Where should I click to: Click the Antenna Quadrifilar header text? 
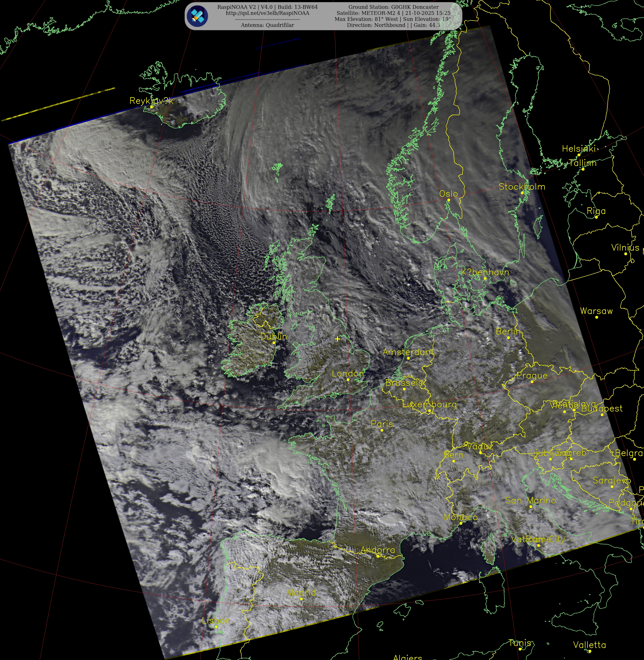[267, 25]
